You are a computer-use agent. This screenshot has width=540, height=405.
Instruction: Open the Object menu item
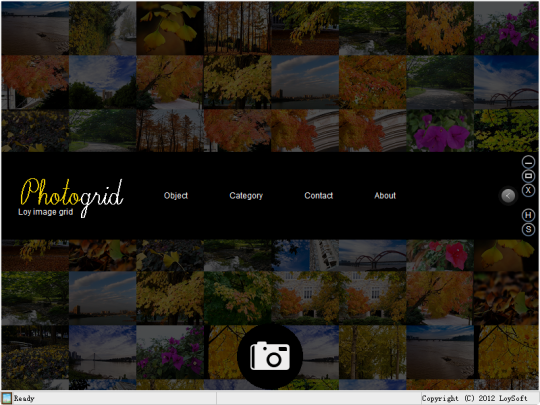click(x=176, y=196)
